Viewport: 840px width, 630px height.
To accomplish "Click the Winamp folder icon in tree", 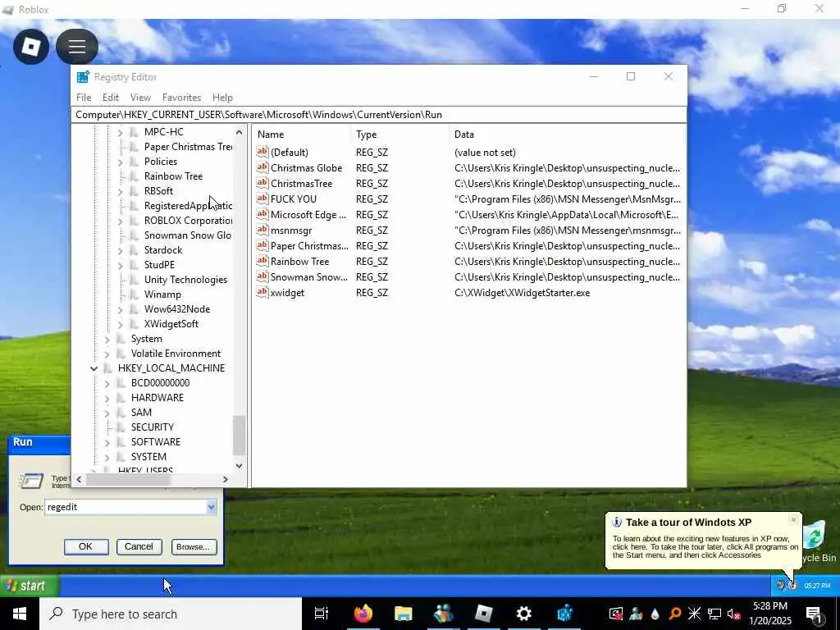I will pyautogui.click(x=134, y=294).
